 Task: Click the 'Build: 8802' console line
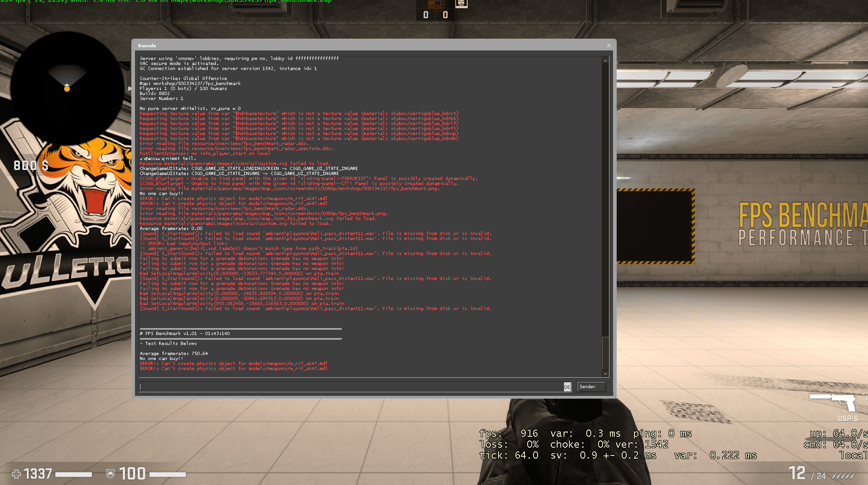pos(155,94)
